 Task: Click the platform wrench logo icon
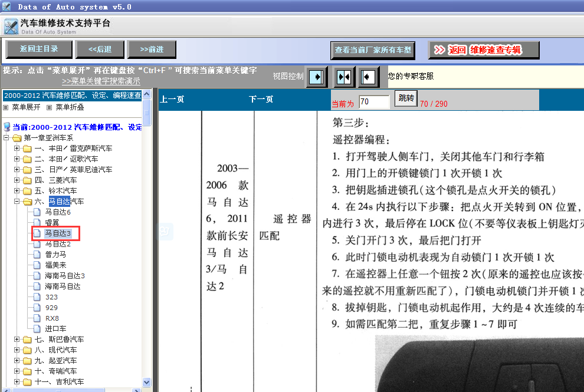click(11, 27)
